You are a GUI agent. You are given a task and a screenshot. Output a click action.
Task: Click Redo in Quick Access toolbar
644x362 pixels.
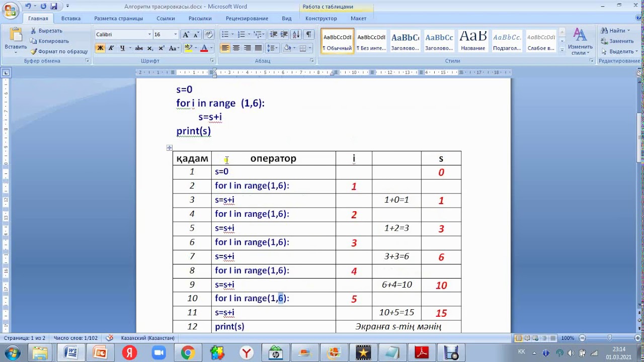tap(43, 6)
